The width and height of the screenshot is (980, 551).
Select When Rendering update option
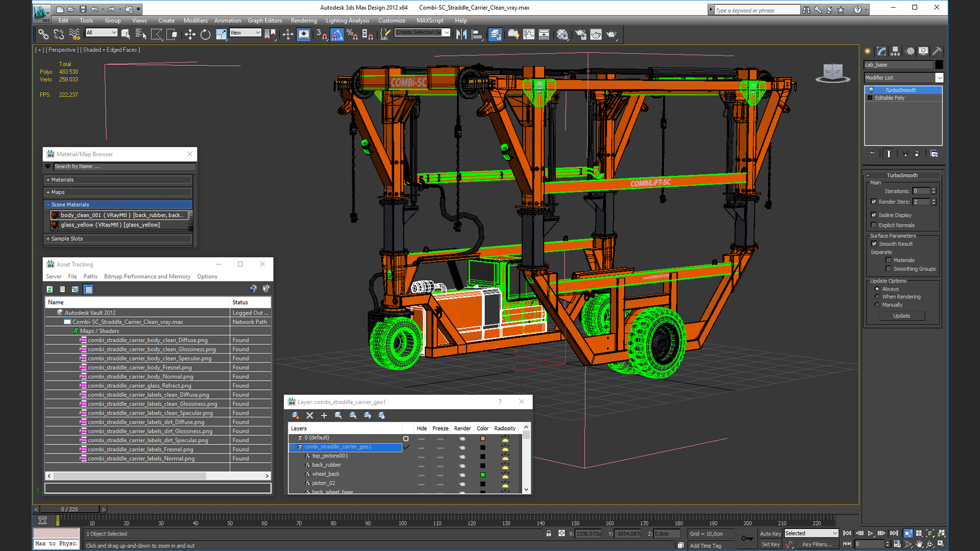[877, 296]
